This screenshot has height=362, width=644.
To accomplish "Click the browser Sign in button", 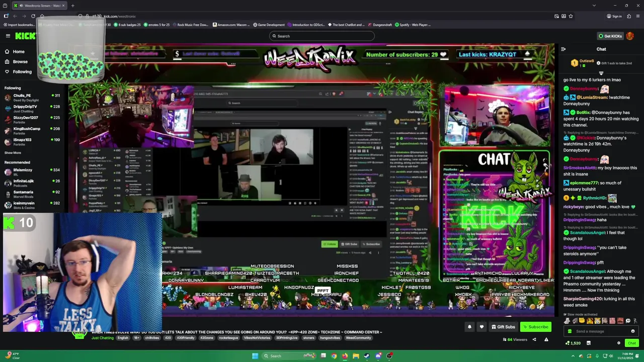I will 614,16.
